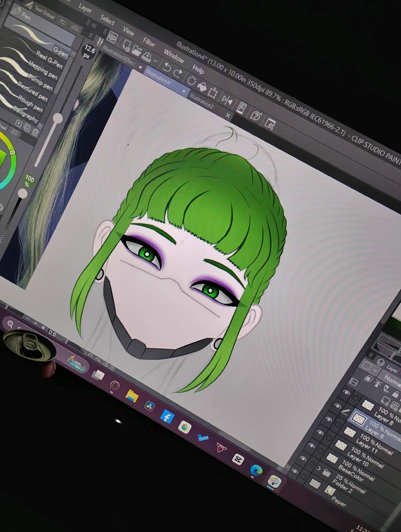Hide Layer 11 with eye icon
This screenshot has width=401, height=532.
(x=329, y=419)
